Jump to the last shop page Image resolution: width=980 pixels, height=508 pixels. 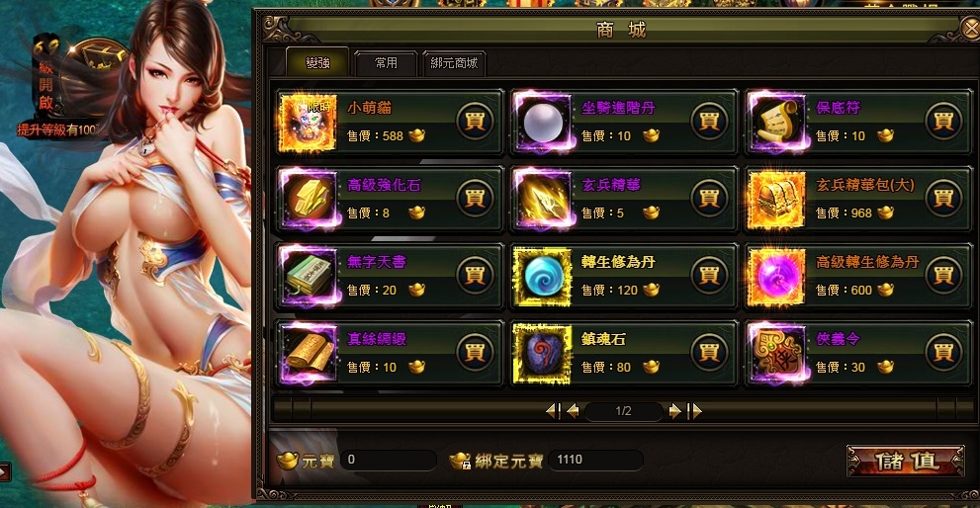coord(694,410)
